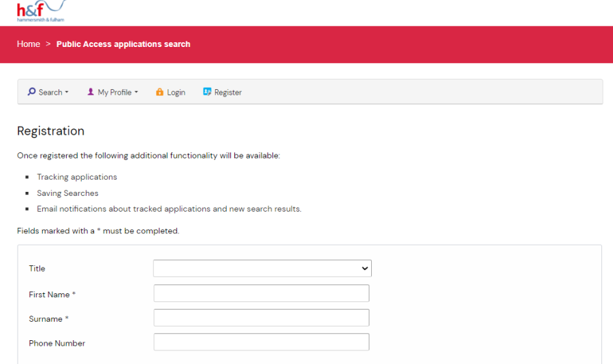This screenshot has height=364, width=613.
Task: Open the Search menu label
Action: [x=50, y=93]
